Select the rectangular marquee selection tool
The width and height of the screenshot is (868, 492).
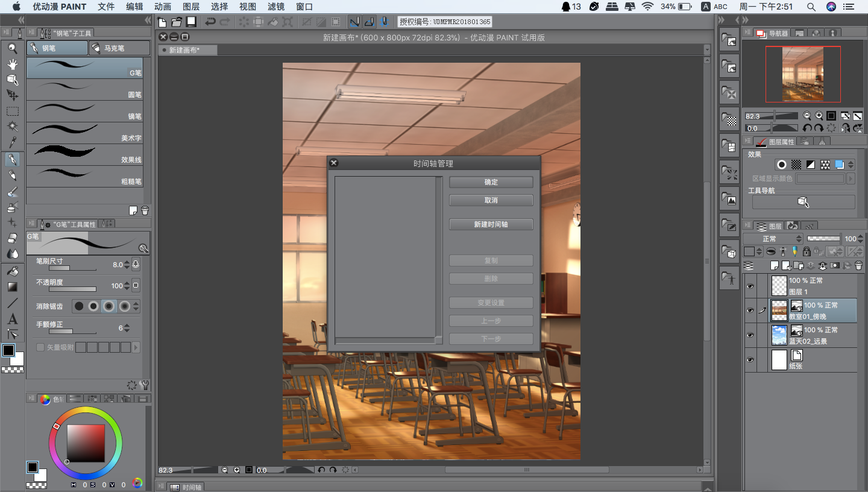12,112
